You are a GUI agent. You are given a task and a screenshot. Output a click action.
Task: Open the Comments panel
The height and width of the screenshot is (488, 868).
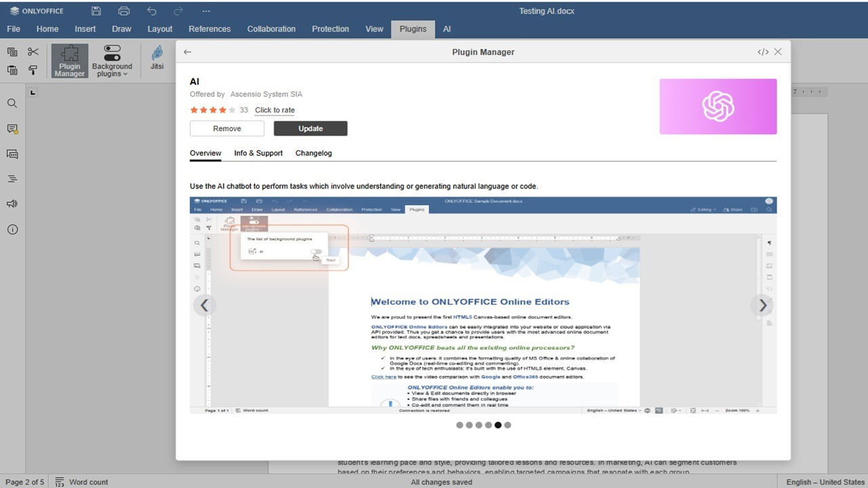click(x=12, y=128)
